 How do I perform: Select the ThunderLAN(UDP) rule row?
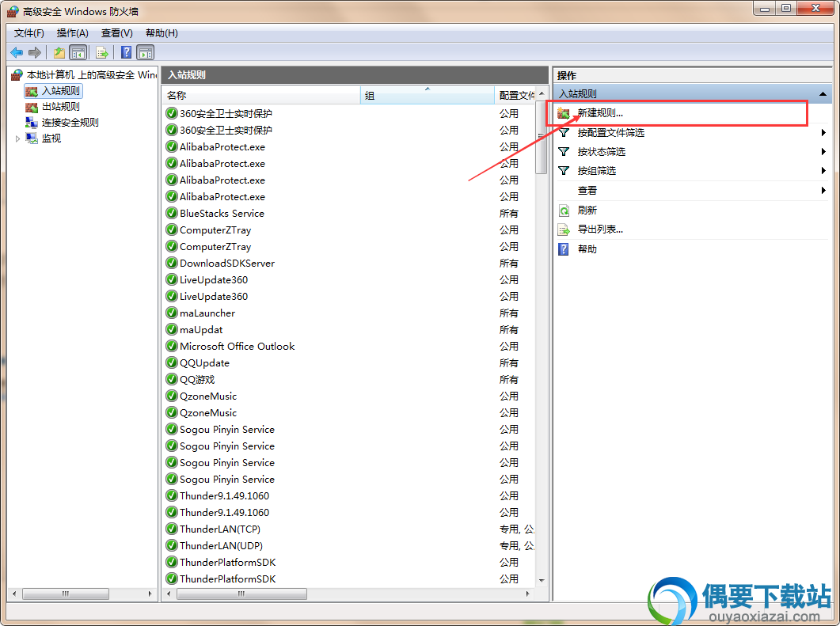click(348, 546)
